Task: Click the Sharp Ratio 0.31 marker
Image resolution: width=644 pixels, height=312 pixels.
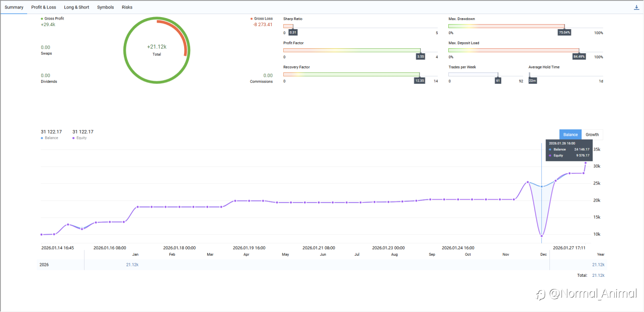Action: (x=293, y=32)
